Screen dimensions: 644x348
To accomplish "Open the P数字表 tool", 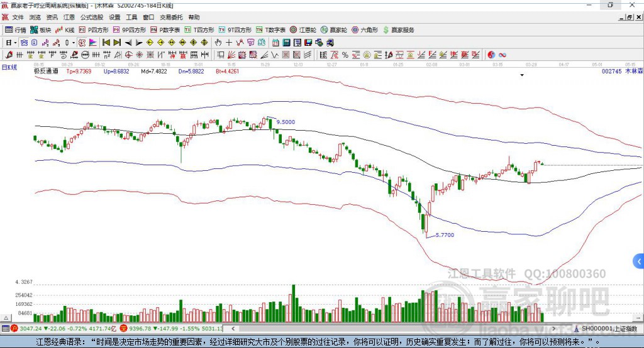I will (x=165, y=30).
